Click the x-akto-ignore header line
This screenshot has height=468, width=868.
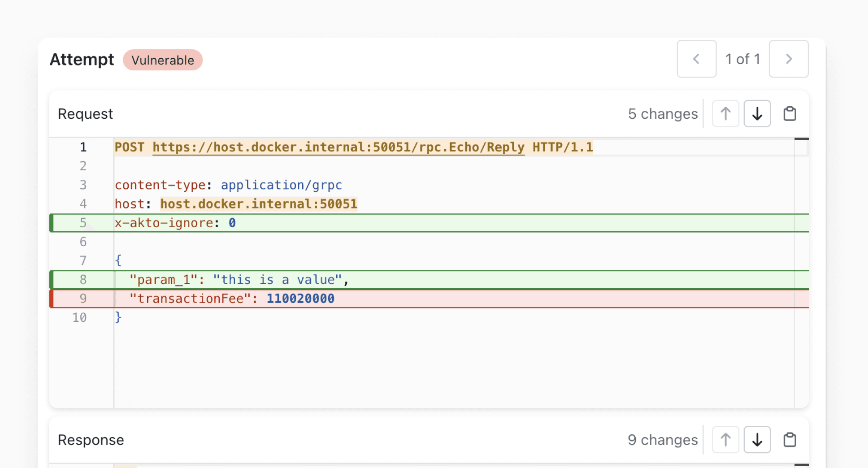pos(429,223)
